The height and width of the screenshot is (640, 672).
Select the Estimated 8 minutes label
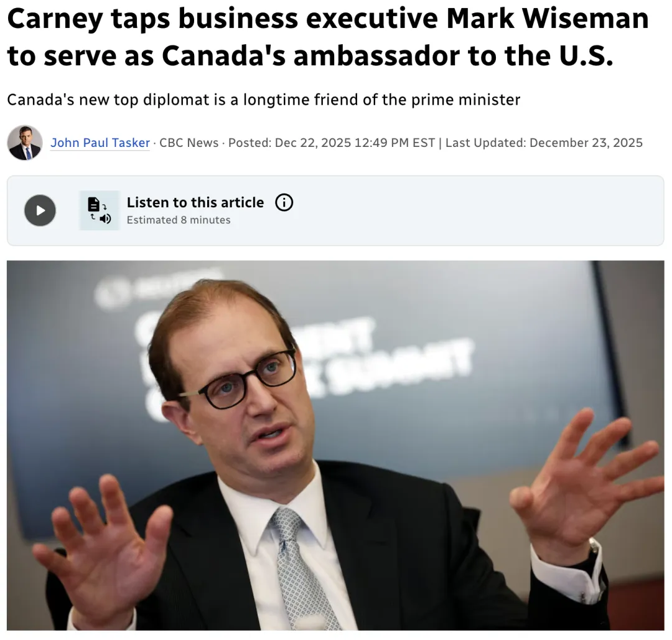click(179, 220)
